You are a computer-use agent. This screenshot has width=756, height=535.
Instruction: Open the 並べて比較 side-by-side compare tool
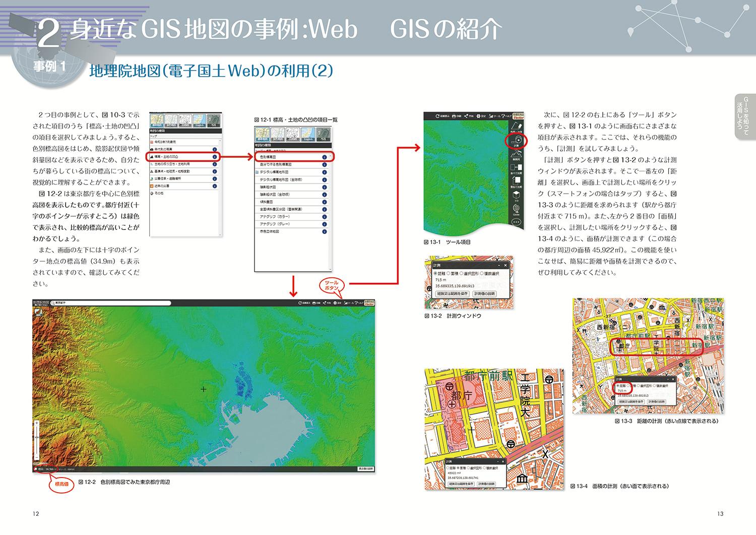[x=517, y=169]
